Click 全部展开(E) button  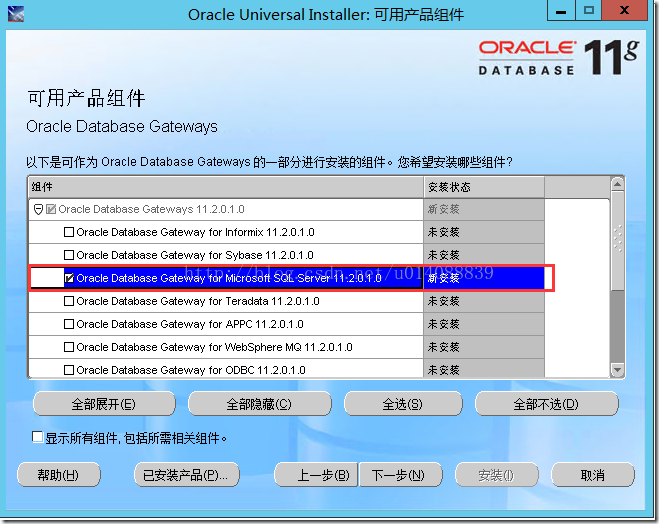104,404
